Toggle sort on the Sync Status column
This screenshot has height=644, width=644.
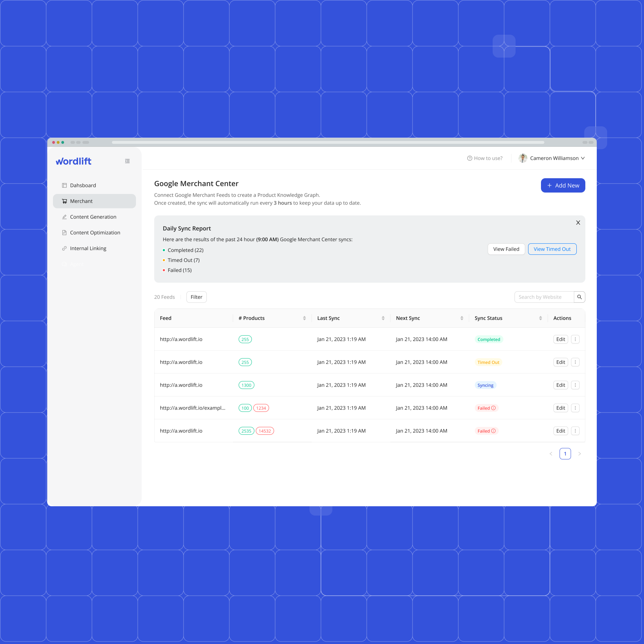541,318
